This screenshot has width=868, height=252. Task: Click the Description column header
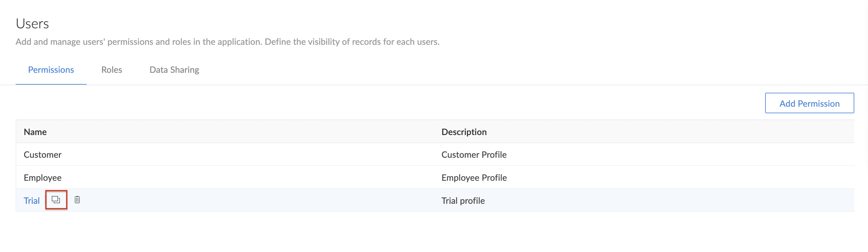pos(464,132)
